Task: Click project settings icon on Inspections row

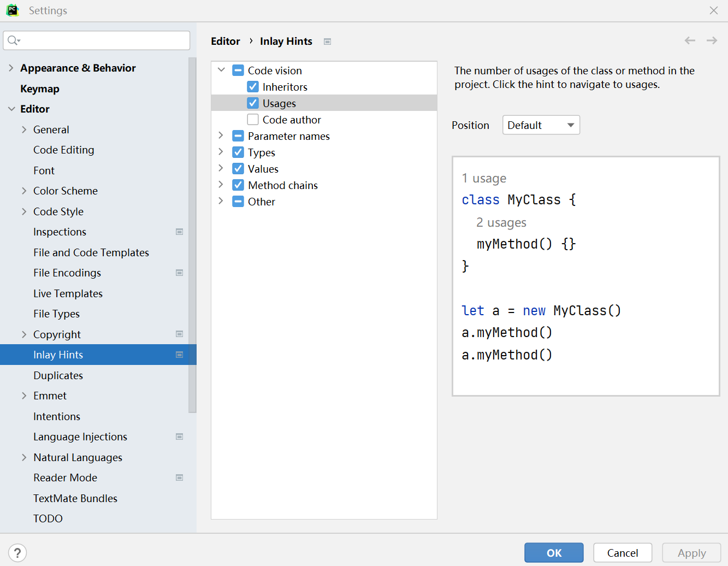Action: point(179,232)
